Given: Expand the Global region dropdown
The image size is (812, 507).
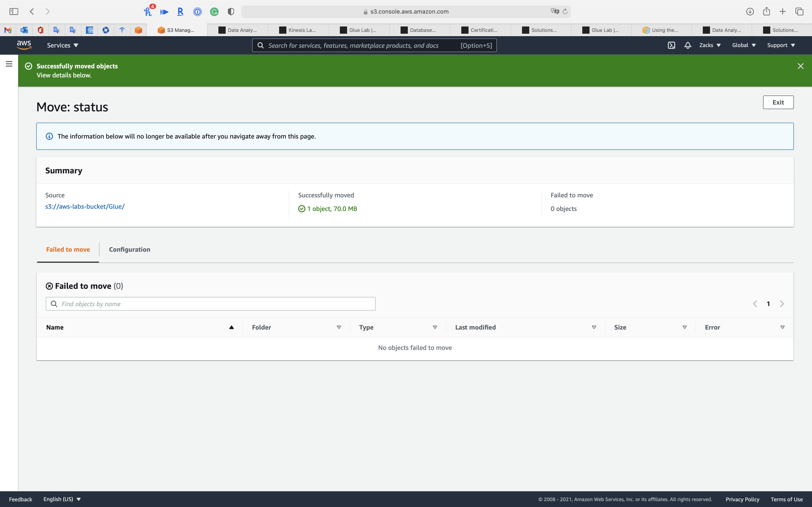Looking at the screenshot, I should tap(744, 45).
